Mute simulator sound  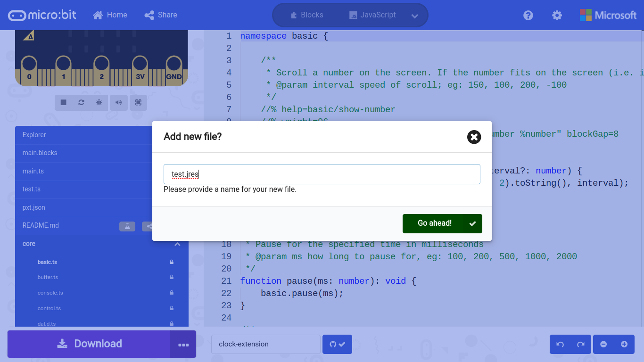point(119,102)
